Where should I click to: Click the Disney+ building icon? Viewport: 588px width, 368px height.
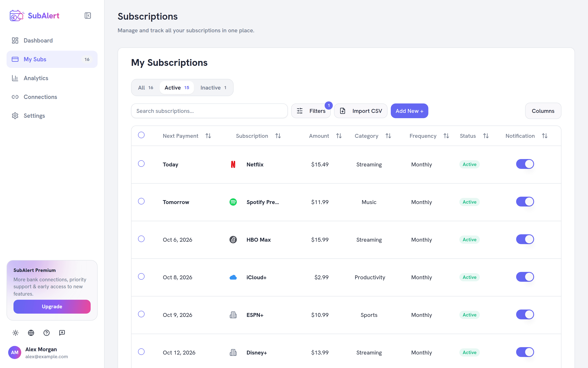point(233,352)
